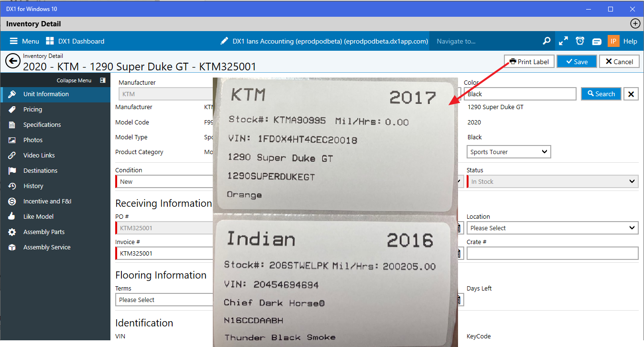Click the pencil edit icon by DX1 Ians Accounting
The image size is (644, 347).
click(x=224, y=41)
